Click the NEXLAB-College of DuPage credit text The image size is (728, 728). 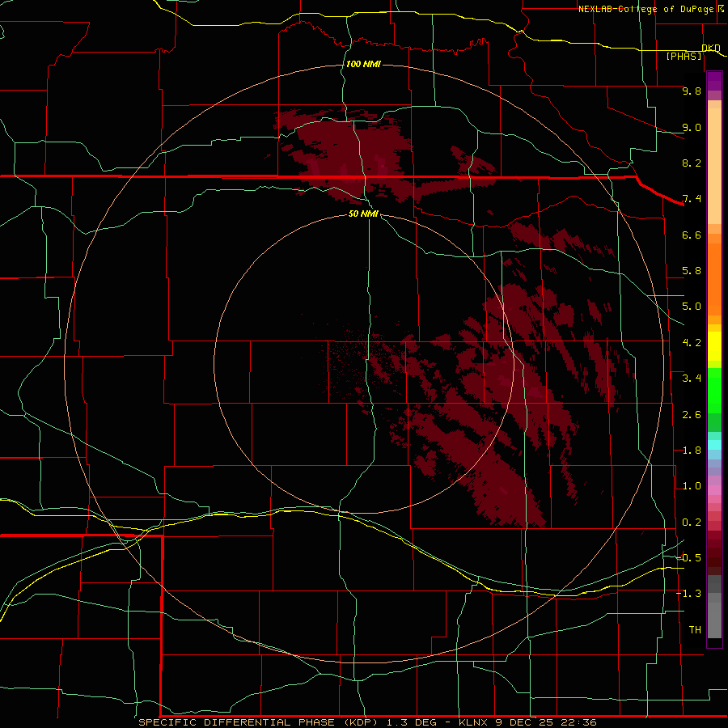(645, 9)
